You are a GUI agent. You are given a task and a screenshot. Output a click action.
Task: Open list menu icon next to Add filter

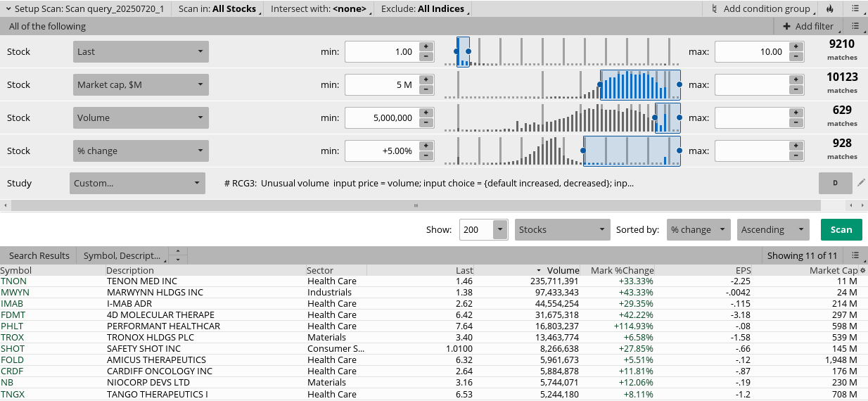[855, 26]
